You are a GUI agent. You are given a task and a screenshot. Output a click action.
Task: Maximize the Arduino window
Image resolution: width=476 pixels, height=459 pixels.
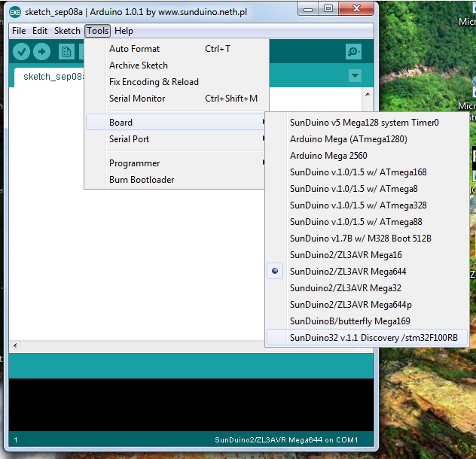tap(328, 9)
